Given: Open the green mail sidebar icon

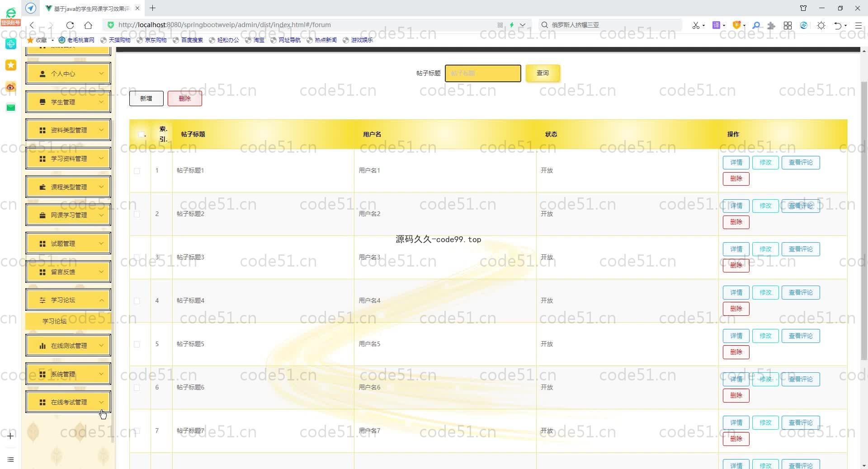Looking at the screenshot, I should pos(11,108).
